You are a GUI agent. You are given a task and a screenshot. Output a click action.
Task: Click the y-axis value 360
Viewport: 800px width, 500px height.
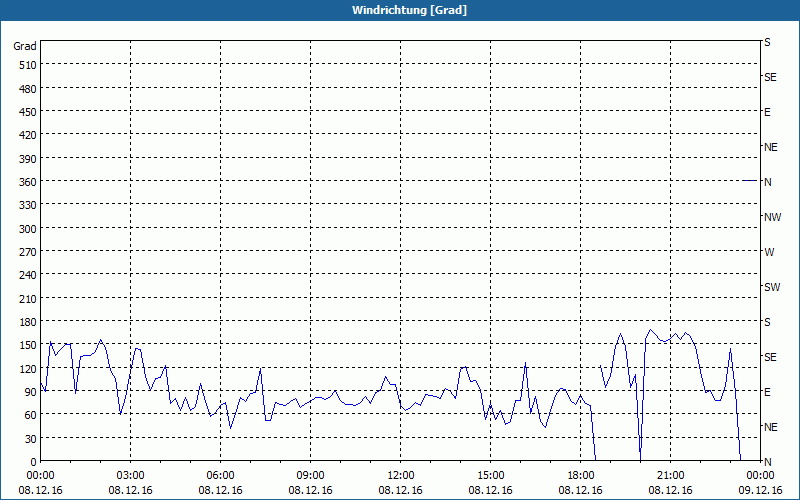[28, 182]
